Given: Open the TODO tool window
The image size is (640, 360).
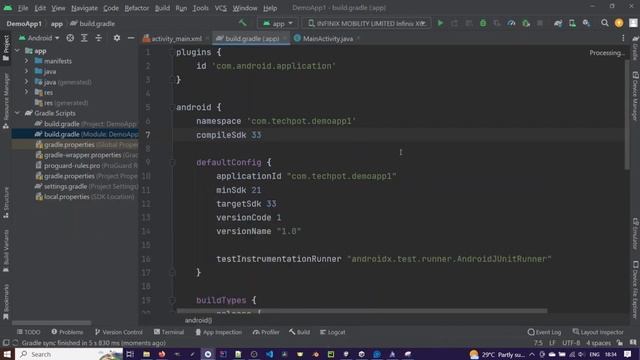Looking at the screenshot, I should pyautogui.click(x=29, y=332).
